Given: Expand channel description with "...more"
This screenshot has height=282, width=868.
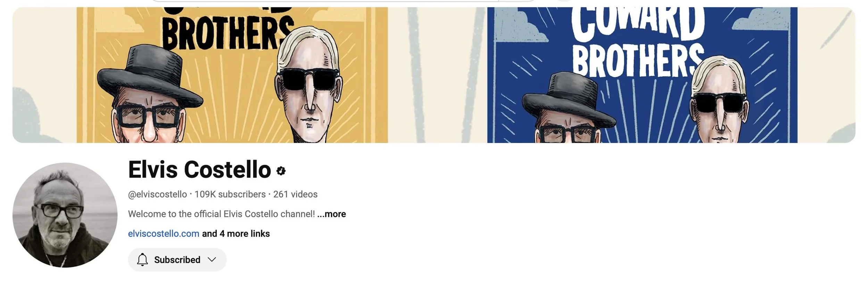Looking at the screenshot, I should (x=331, y=214).
